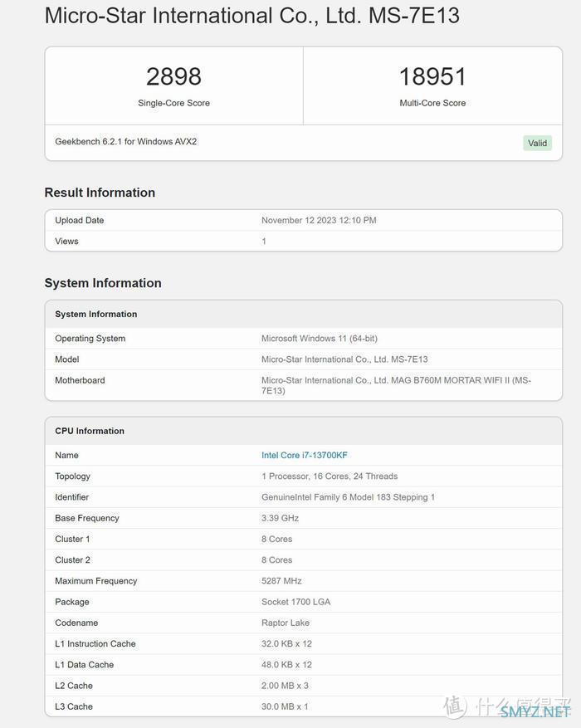Select the GenuineIntel Family 6 Model 183 identifier
This screenshot has width=581, height=728.
pos(348,497)
